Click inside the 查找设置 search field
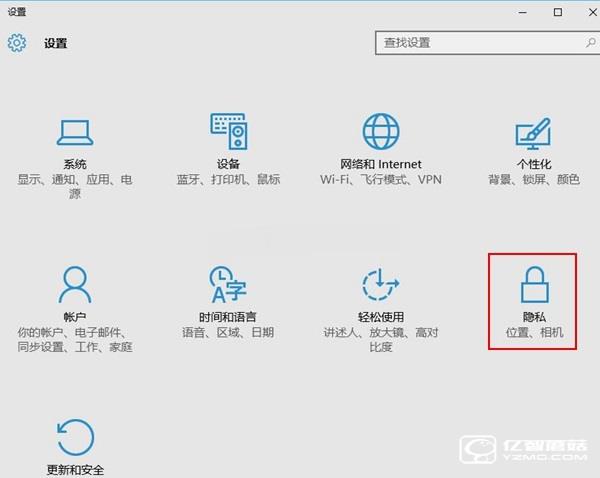Image resolution: width=600 pixels, height=478 pixels. [x=487, y=43]
